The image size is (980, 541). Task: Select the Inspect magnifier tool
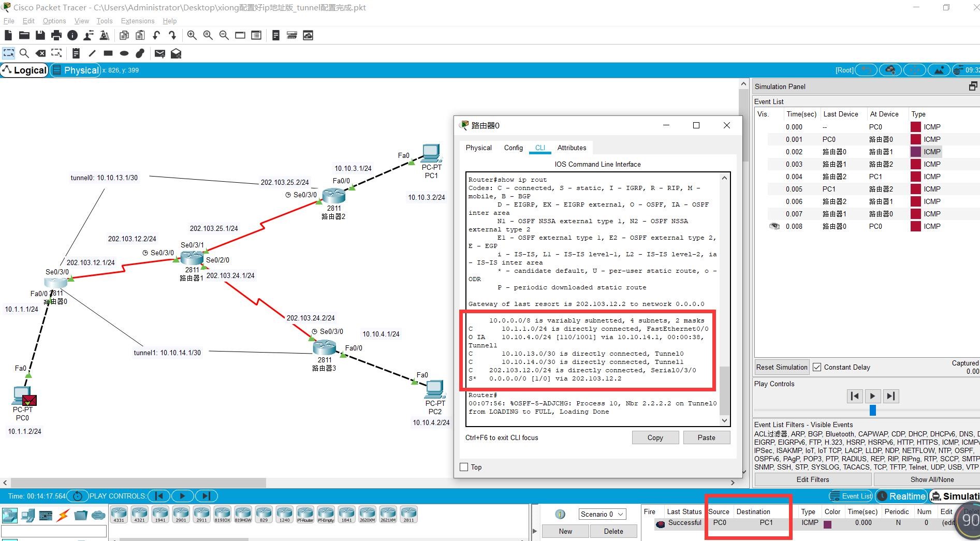24,53
